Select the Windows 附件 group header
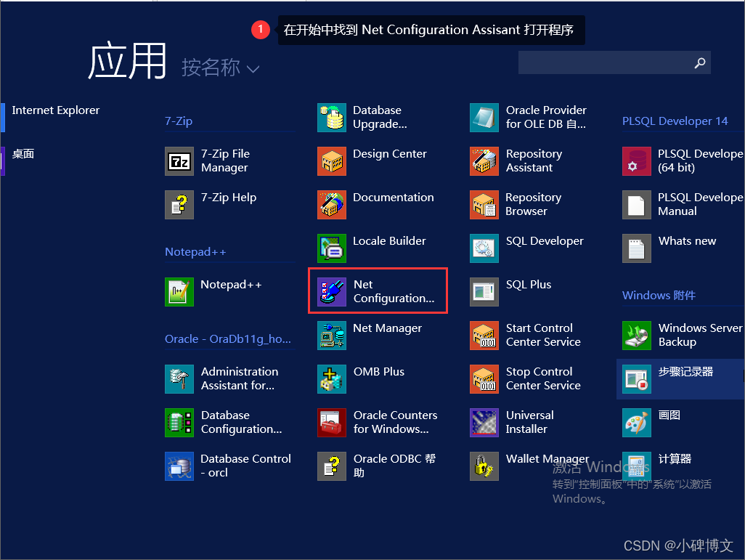The height and width of the screenshot is (560, 745). [659, 295]
